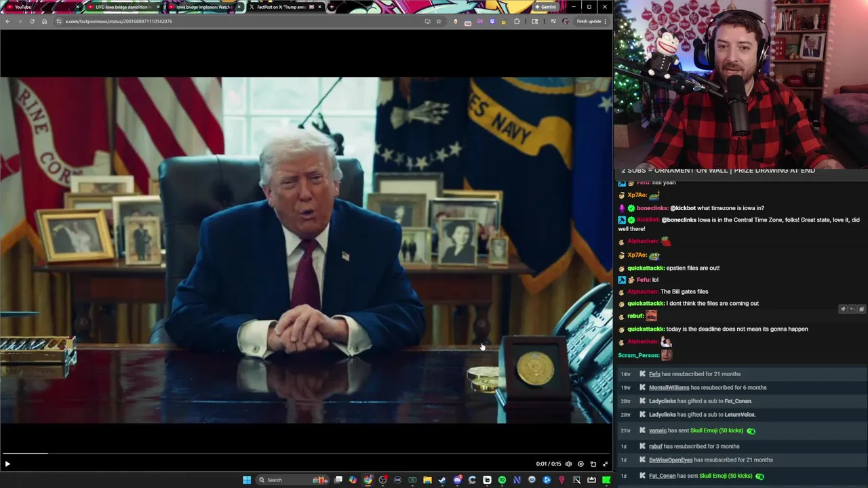Viewport: 868px width, 488px height.
Task: Bookmark this page with the star icon
Action: (x=438, y=21)
